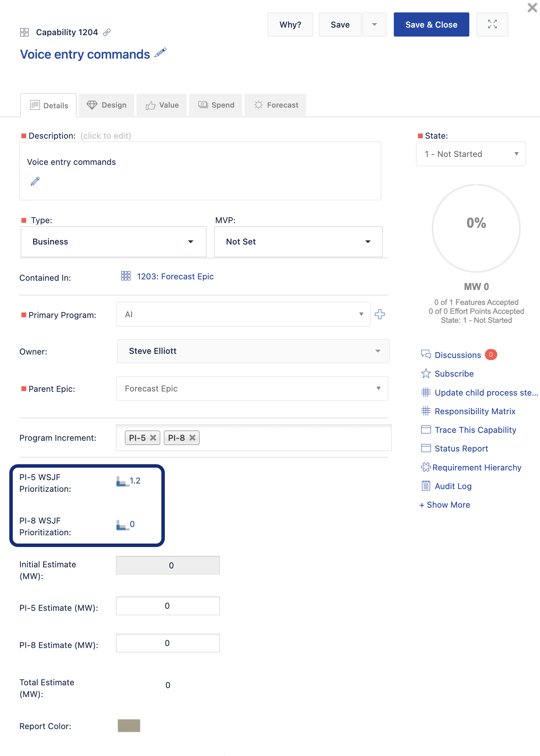
Task: Click the Report Color swatch
Action: point(129,726)
